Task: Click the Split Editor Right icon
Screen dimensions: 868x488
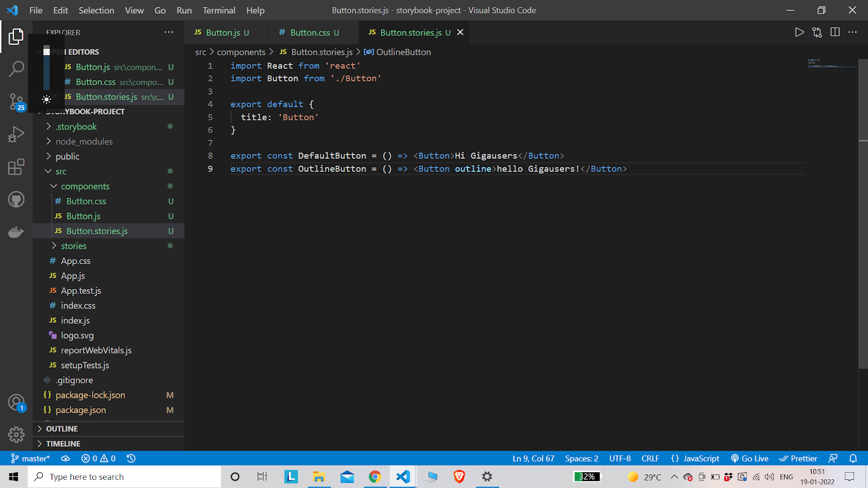Action: click(835, 33)
